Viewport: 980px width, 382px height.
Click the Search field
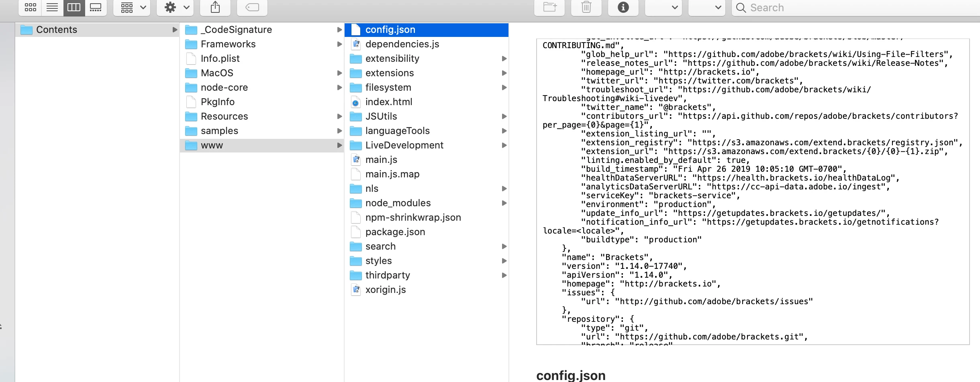point(855,7)
